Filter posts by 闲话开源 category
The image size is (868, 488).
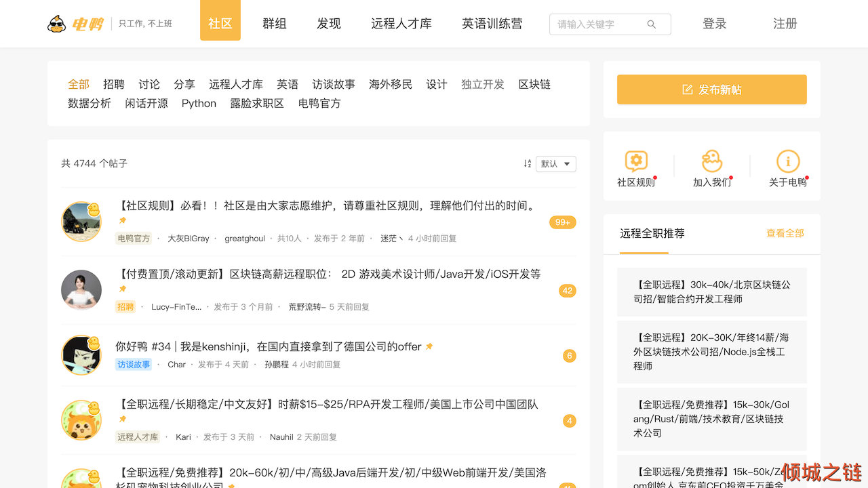tap(146, 103)
